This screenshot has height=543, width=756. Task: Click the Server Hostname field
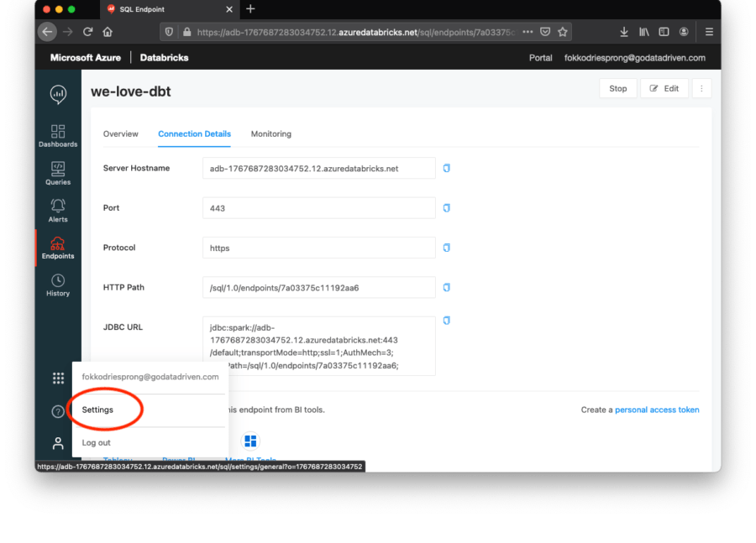tap(318, 168)
